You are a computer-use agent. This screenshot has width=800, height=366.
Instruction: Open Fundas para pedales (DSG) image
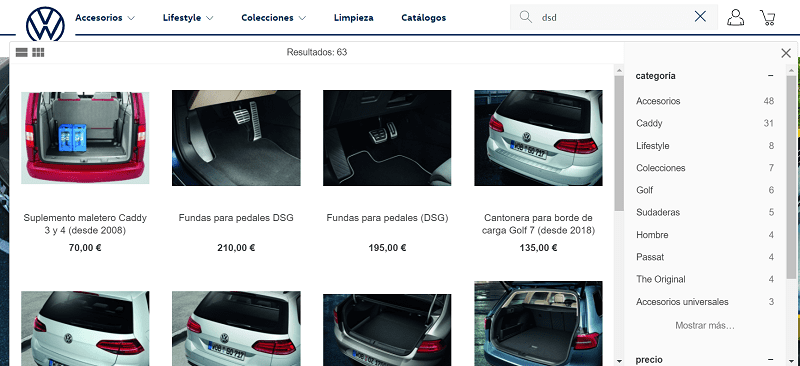click(387, 138)
